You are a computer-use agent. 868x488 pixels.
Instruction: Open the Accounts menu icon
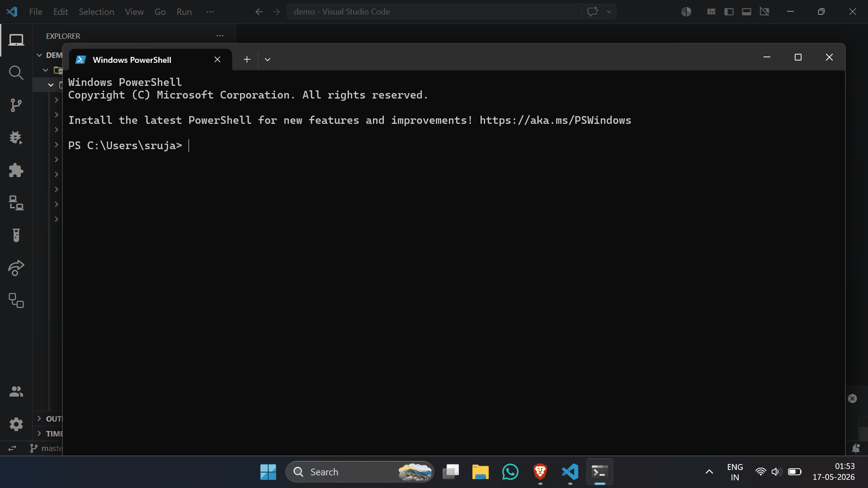[x=16, y=391]
